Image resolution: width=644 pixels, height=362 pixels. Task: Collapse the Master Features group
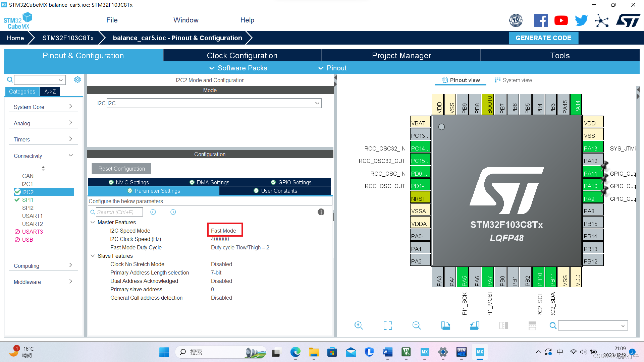(x=93, y=222)
